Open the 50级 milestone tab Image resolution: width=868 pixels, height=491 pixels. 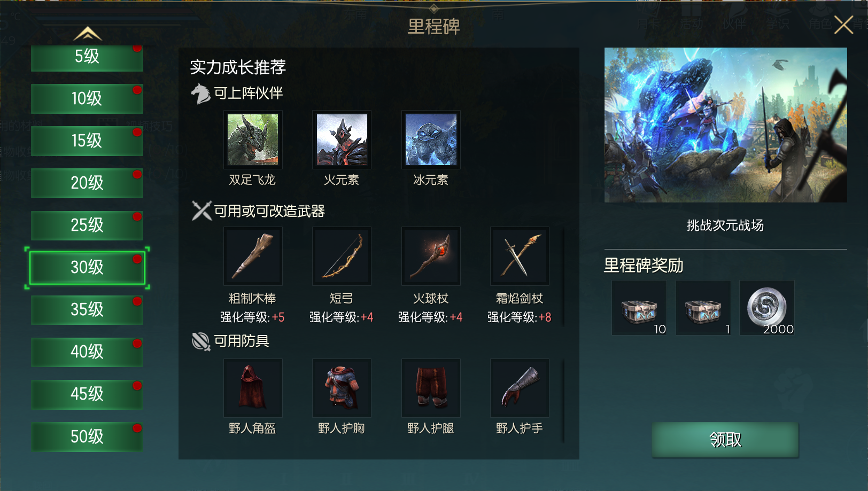pos(87,437)
